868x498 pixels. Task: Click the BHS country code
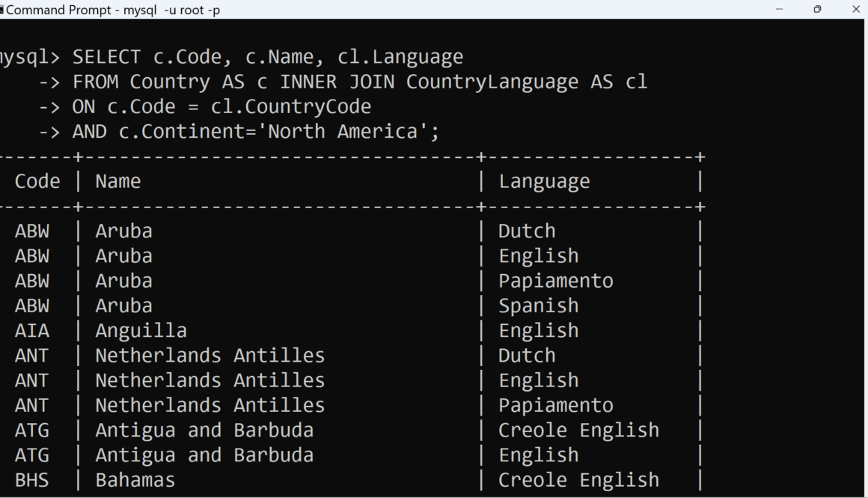[31, 480]
